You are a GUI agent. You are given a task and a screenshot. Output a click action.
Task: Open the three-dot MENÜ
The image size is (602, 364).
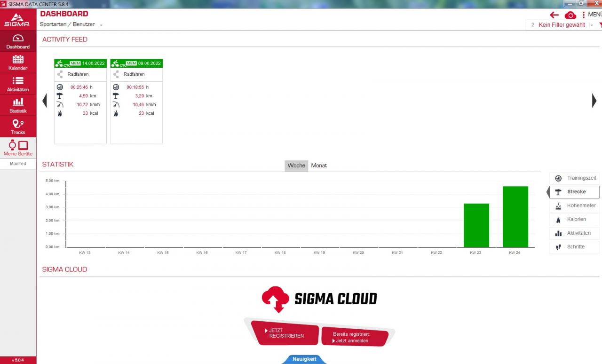[x=584, y=15]
